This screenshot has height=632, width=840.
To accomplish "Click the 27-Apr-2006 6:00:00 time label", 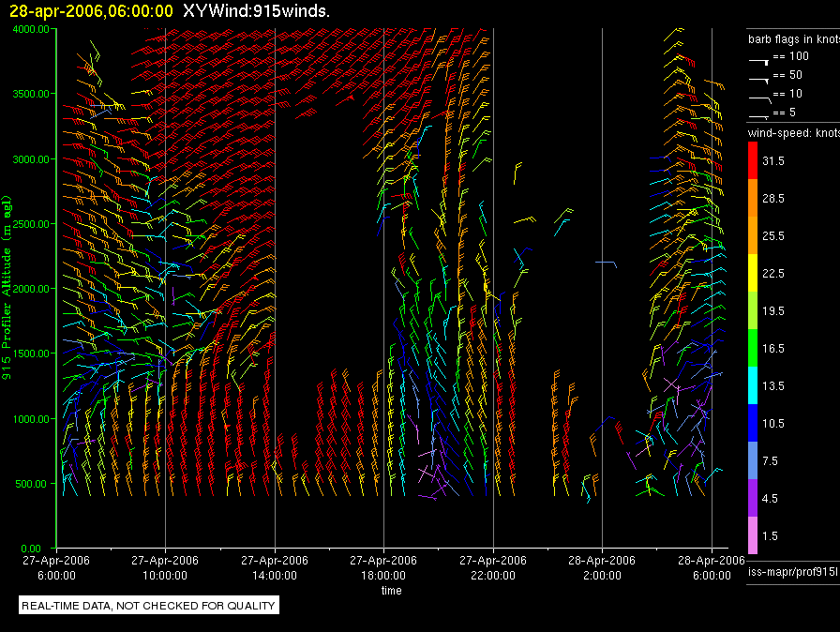I will (56, 567).
